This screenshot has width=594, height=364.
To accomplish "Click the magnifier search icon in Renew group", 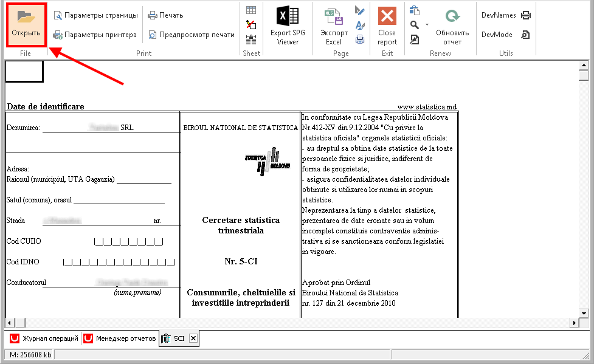I will click(415, 25).
